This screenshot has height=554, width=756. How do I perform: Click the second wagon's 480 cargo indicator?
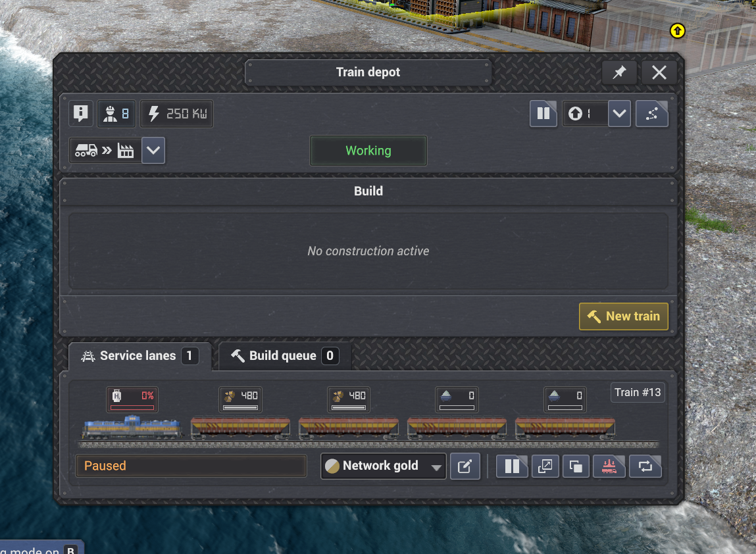349,399
